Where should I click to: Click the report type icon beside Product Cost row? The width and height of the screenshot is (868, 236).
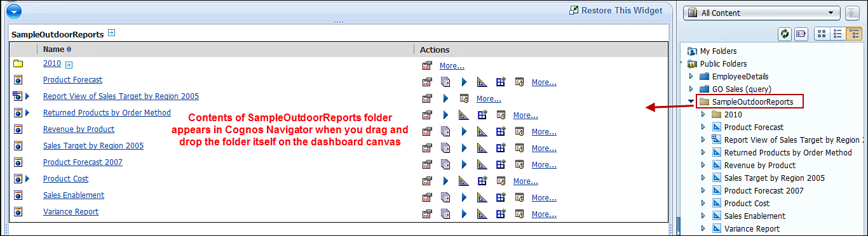tap(17, 179)
